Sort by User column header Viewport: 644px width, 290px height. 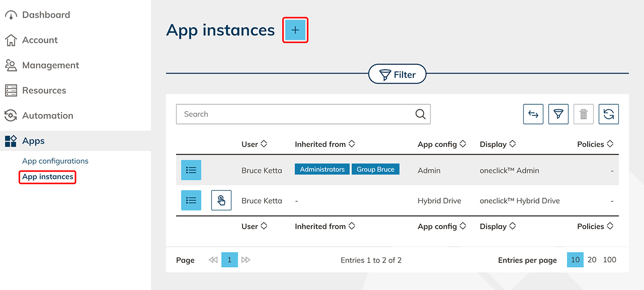tap(254, 144)
